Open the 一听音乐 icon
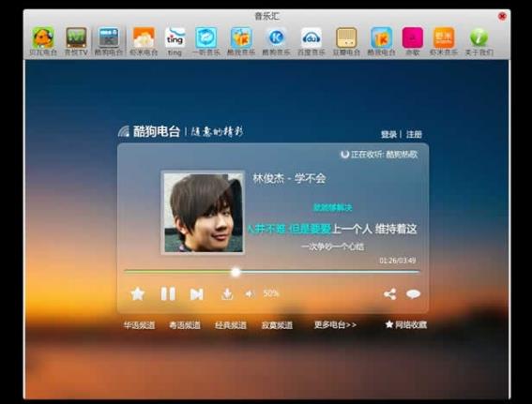 tap(205, 41)
